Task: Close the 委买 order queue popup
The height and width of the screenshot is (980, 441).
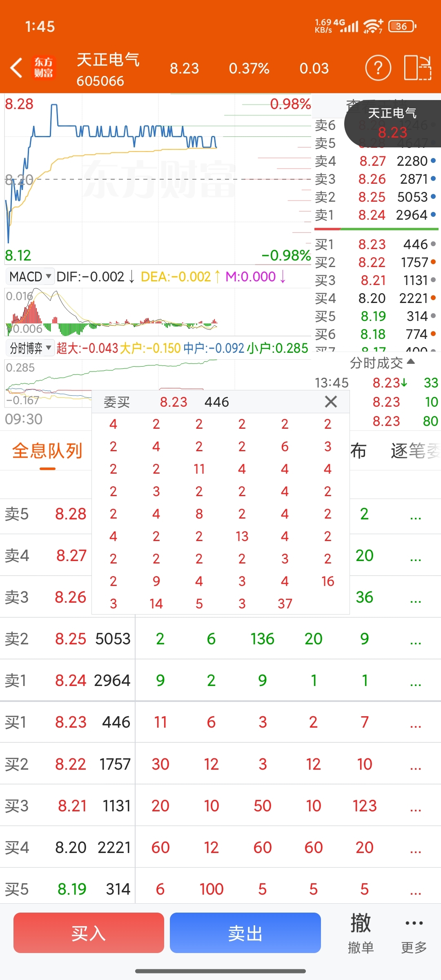Action: click(331, 402)
